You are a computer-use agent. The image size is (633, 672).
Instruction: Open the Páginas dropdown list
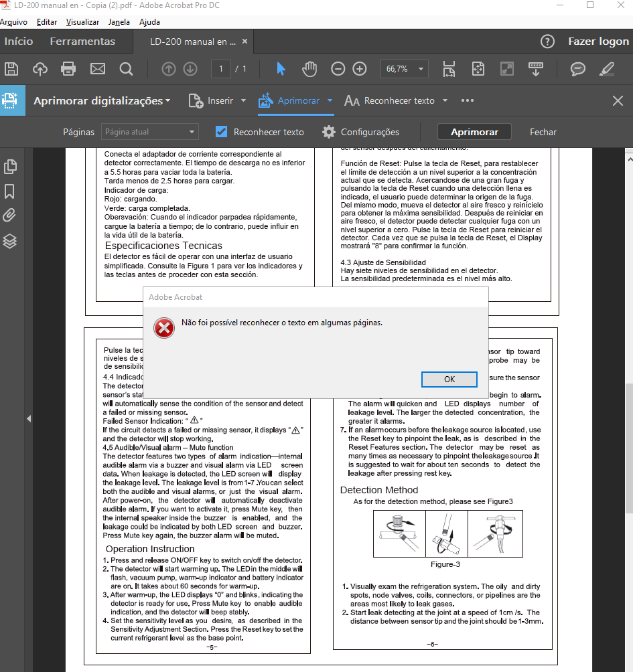pyautogui.click(x=149, y=132)
